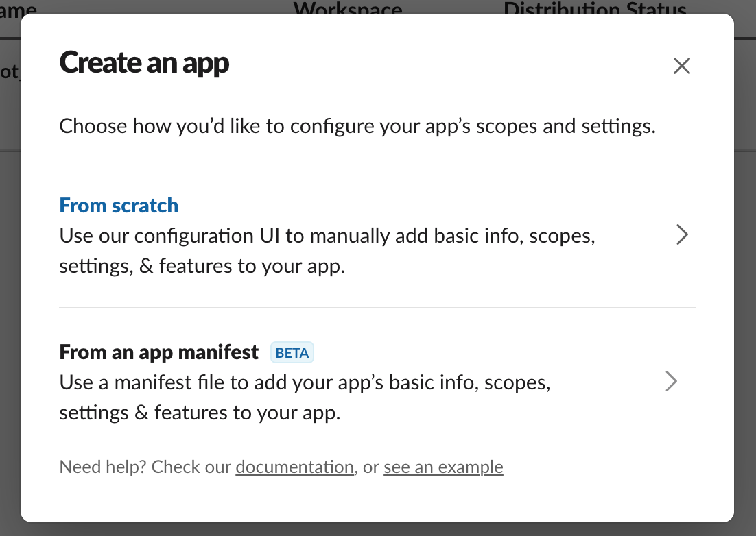Close the Create an app dialog
Screen dimensions: 756x536
(x=681, y=66)
